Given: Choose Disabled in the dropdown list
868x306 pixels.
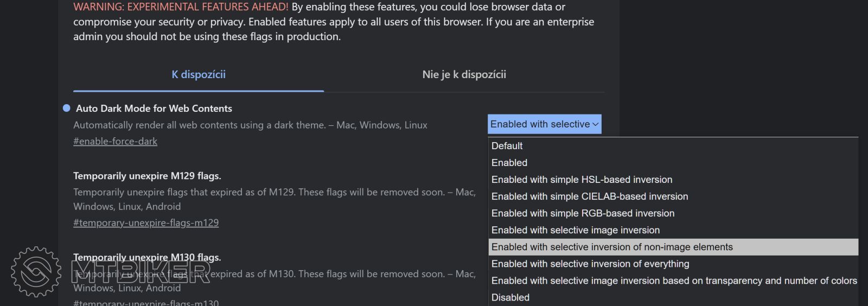Looking at the screenshot, I should click(x=510, y=297).
